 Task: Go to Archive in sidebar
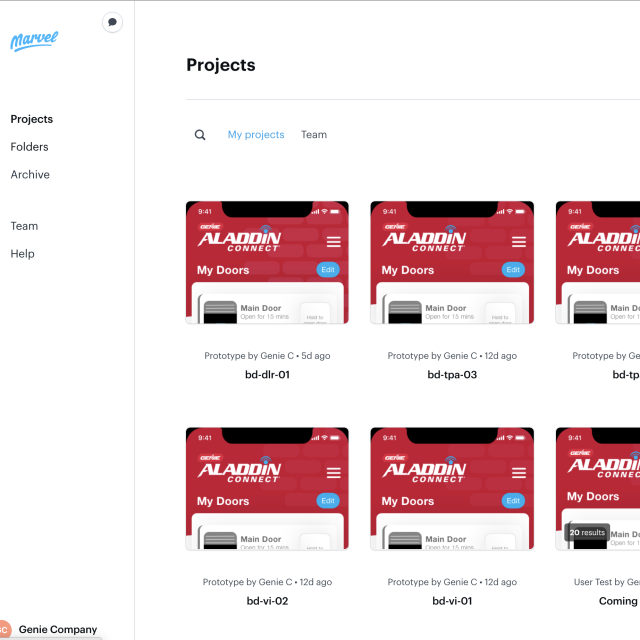click(x=30, y=175)
